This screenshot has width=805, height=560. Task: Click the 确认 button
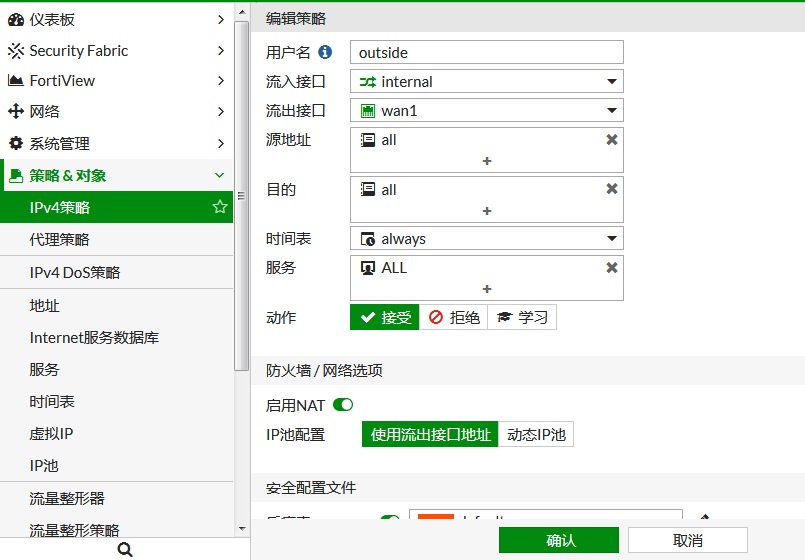559,540
